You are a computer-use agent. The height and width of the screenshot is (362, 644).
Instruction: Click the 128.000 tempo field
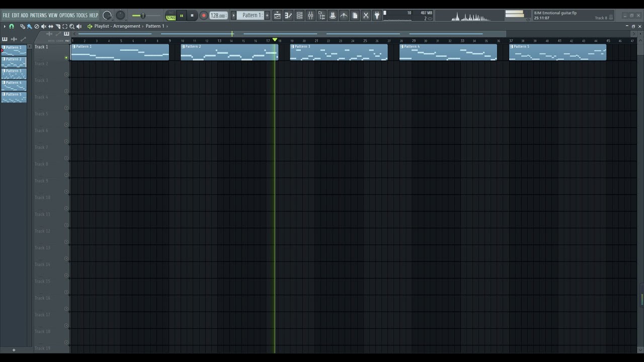[218, 16]
